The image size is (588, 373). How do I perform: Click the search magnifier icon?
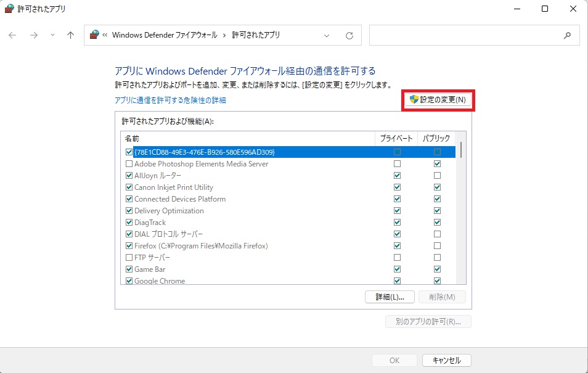tap(567, 35)
